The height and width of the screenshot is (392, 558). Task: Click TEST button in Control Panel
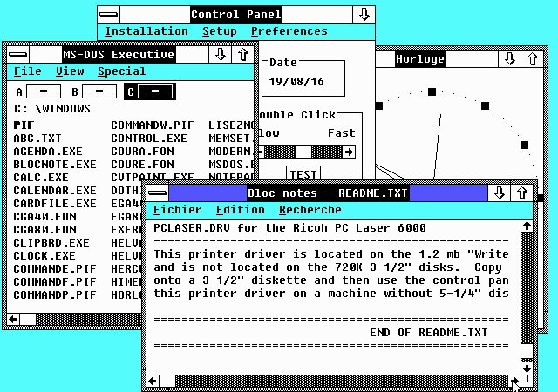point(303,173)
